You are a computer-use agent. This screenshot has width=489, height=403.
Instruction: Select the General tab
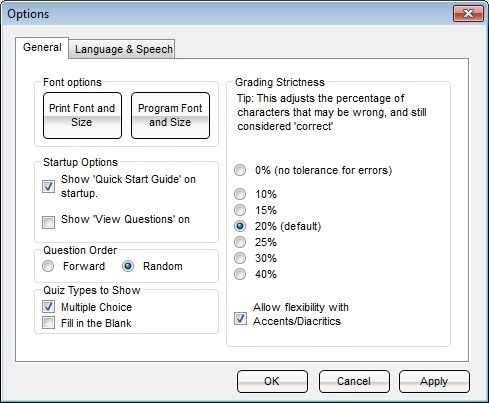click(42, 47)
